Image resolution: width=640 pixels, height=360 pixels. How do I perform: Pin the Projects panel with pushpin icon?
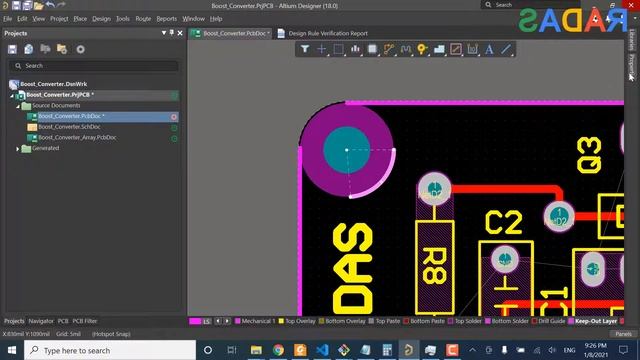pos(172,33)
